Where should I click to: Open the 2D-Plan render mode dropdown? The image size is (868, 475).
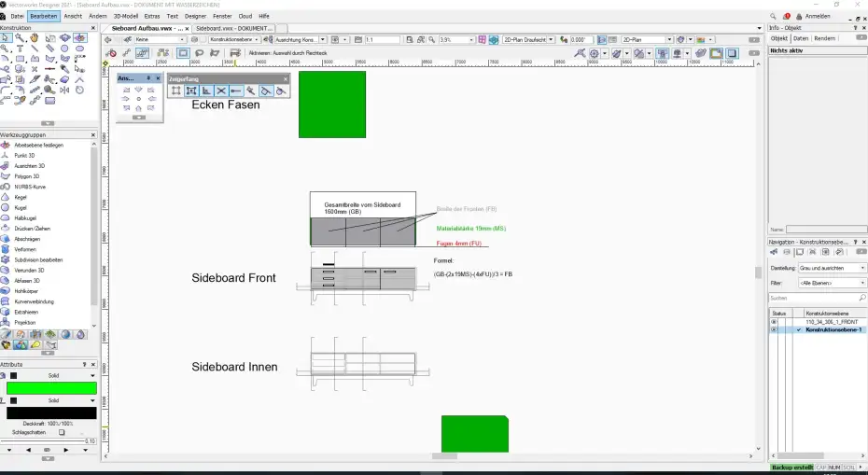[647, 40]
